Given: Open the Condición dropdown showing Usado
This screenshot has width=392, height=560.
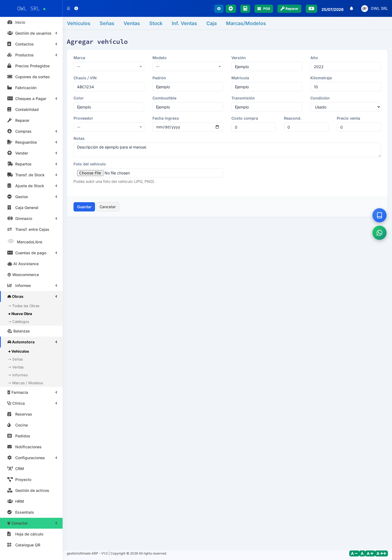Looking at the screenshot, I should (x=346, y=107).
